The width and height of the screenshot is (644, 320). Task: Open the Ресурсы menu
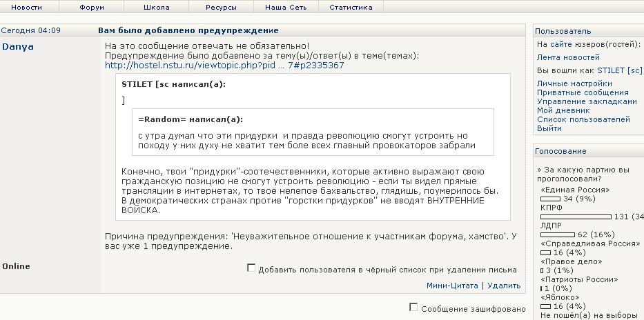pyautogui.click(x=221, y=8)
